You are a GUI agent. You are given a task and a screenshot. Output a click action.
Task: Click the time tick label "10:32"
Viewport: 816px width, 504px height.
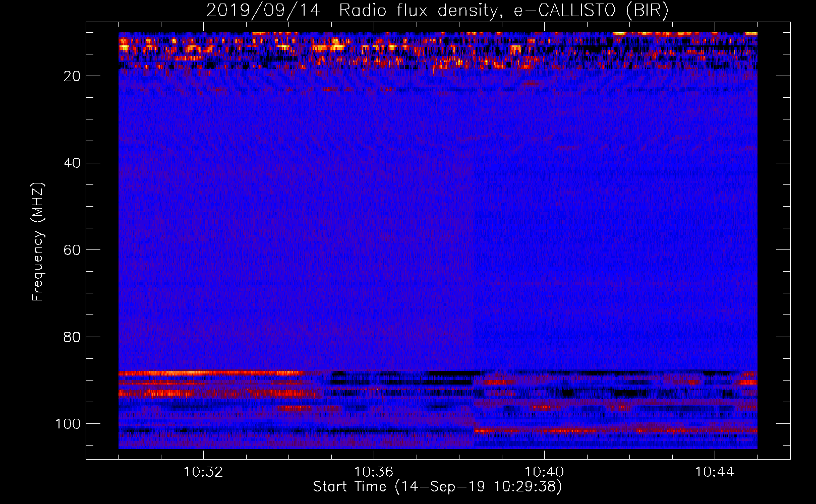coord(203,472)
